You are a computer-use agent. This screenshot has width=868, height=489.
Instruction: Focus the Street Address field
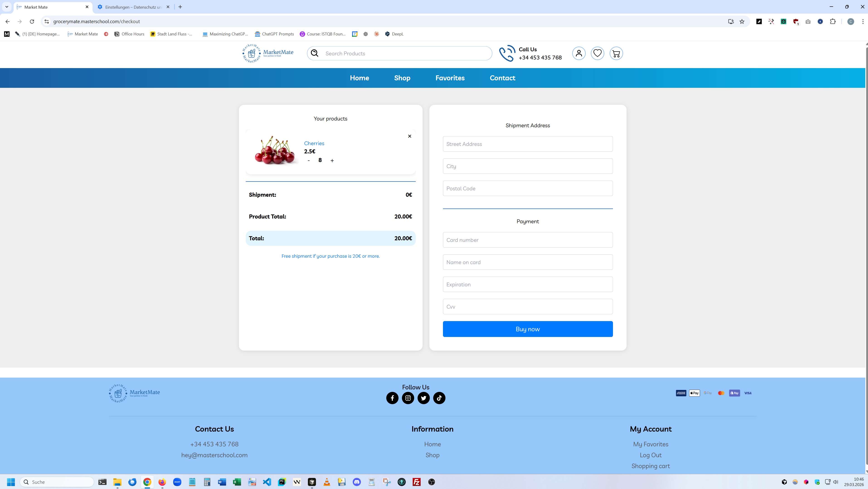click(527, 144)
